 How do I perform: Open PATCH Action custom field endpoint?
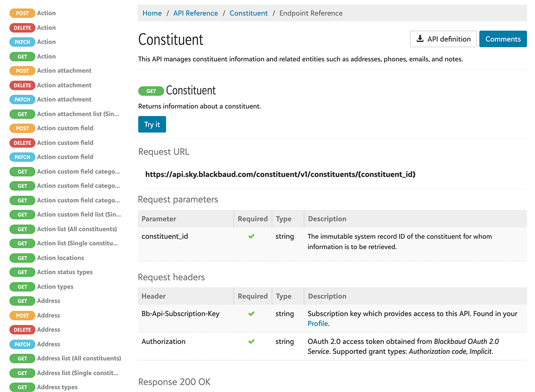click(65, 157)
